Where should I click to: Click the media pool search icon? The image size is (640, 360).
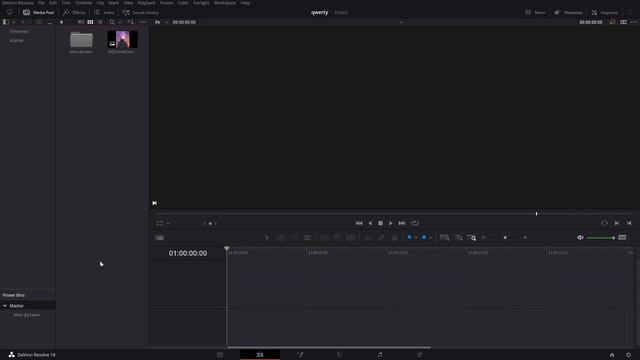(111, 22)
